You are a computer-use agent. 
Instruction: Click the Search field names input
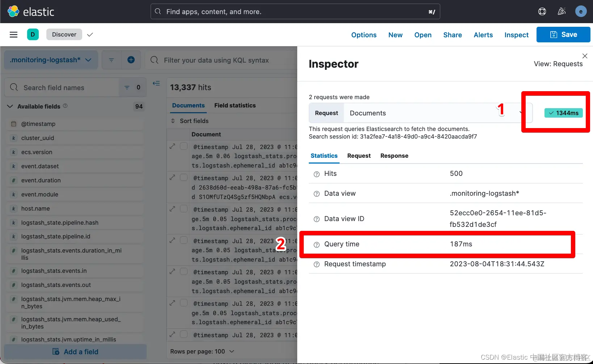pos(62,88)
